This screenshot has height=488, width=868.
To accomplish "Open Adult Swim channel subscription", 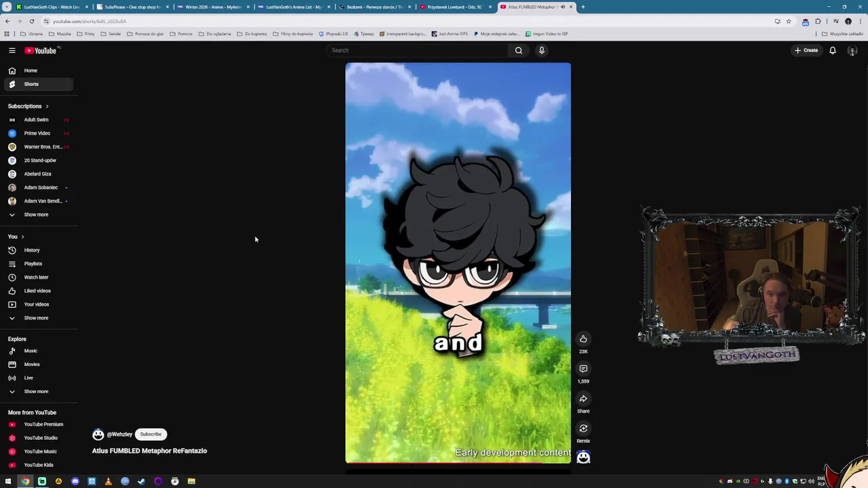I will pos(38,120).
